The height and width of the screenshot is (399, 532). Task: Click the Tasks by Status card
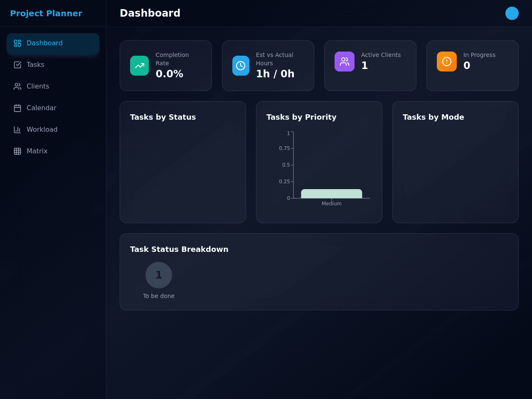tap(183, 162)
